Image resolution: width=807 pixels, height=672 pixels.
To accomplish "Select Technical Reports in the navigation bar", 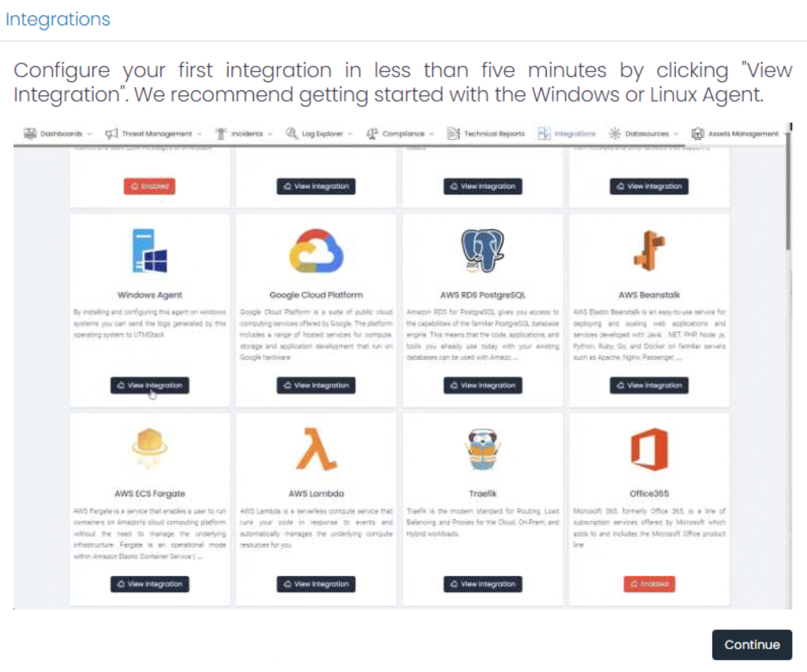I will pos(486,134).
